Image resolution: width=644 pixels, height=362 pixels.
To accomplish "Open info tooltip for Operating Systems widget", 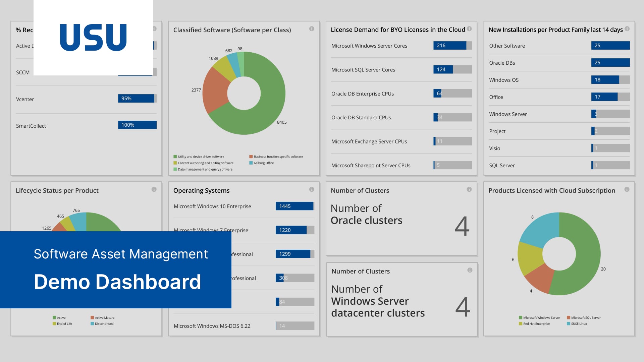I will coord(312,189).
